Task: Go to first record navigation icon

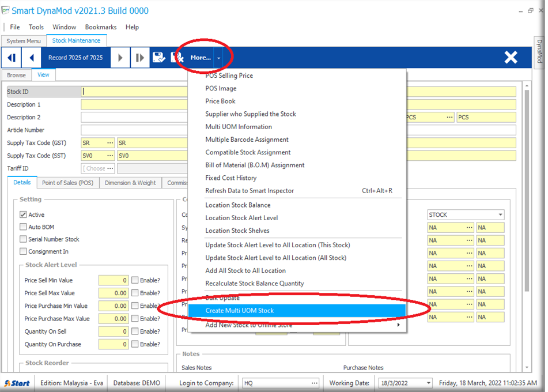Action: pos(12,58)
